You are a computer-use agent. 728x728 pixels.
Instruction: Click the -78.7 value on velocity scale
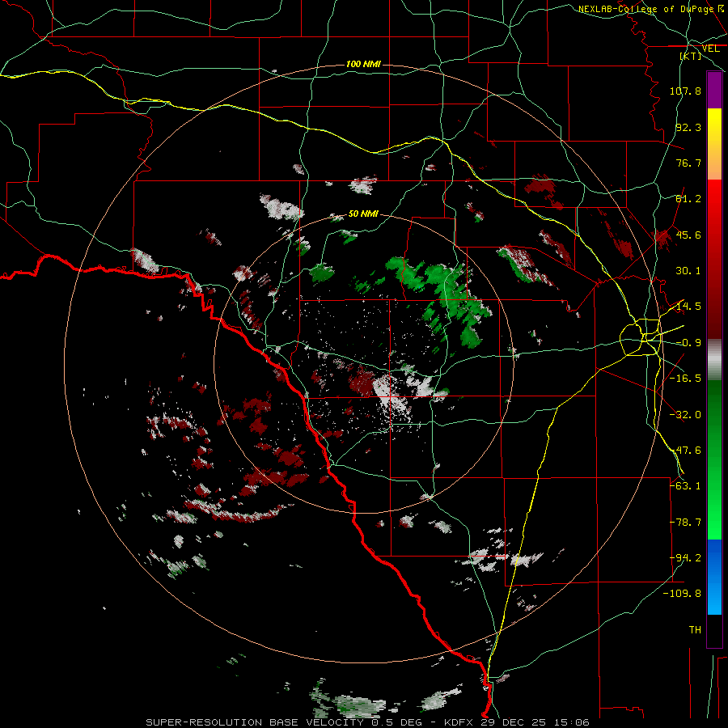click(x=685, y=523)
